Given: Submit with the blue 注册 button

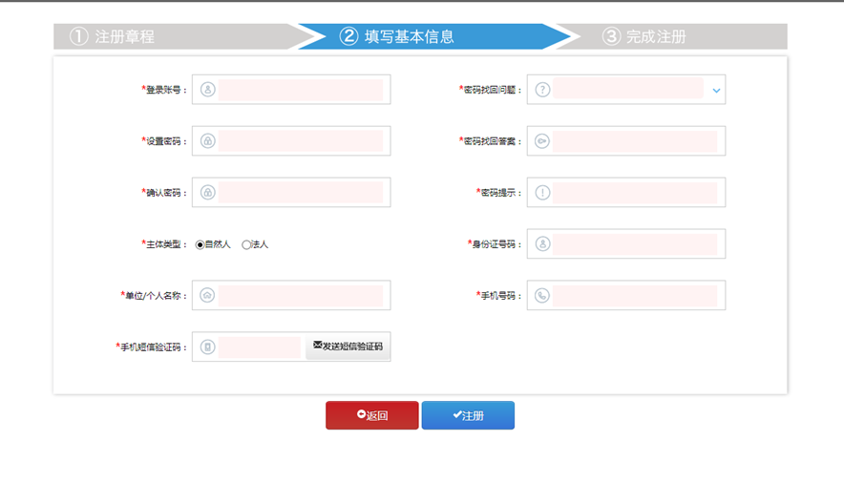Looking at the screenshot, I should 468,415.
